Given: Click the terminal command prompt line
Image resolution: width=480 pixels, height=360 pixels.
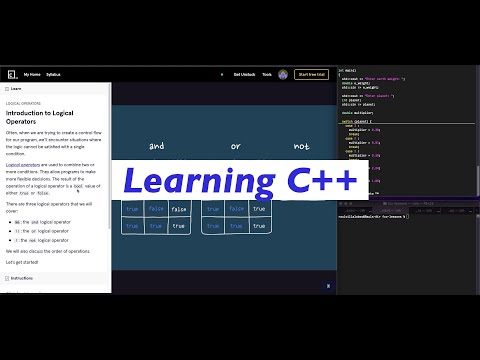Looking at the screenshot, I should 373,217.
